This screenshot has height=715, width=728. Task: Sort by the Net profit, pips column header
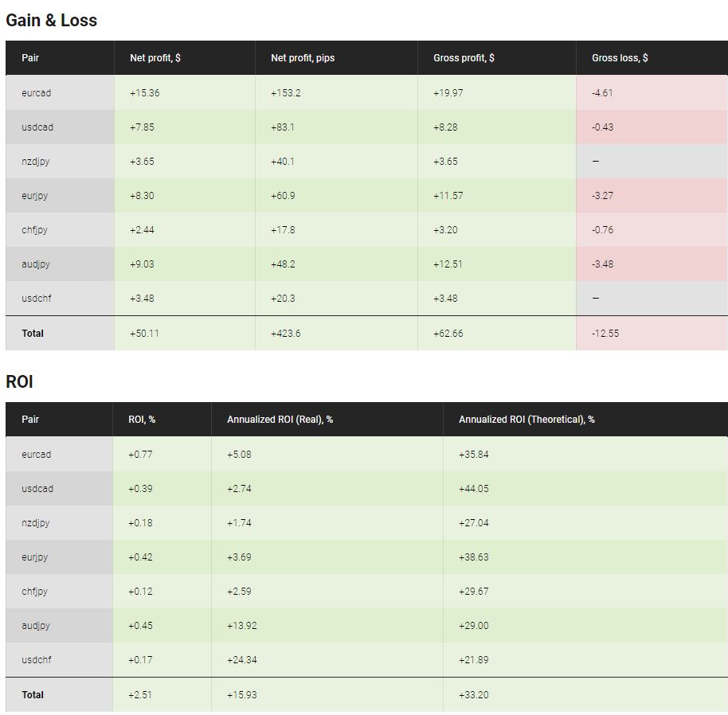[x=301, y=57]
